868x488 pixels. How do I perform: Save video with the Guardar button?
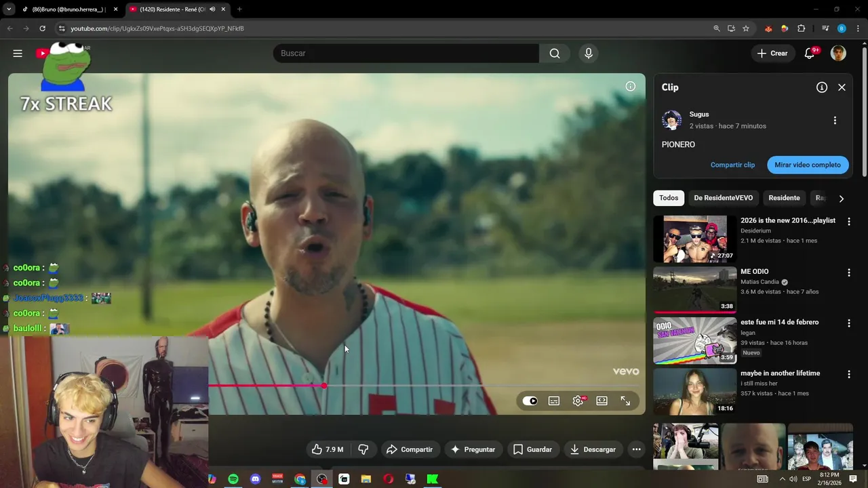533,449
